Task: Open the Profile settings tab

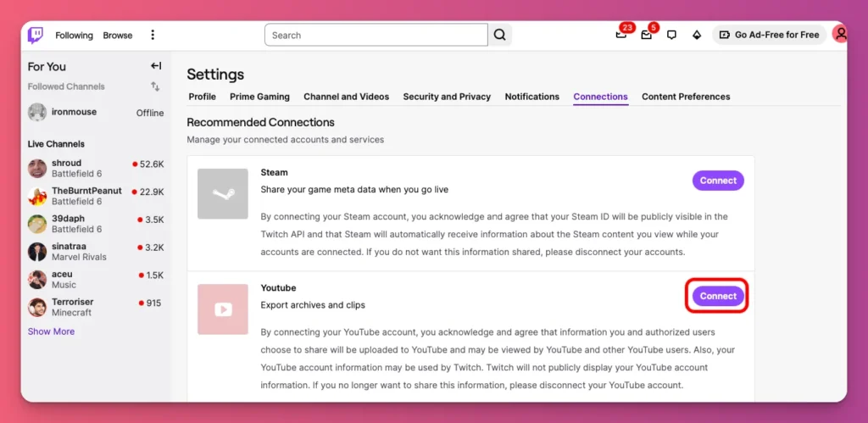Action: pos(202,97)
